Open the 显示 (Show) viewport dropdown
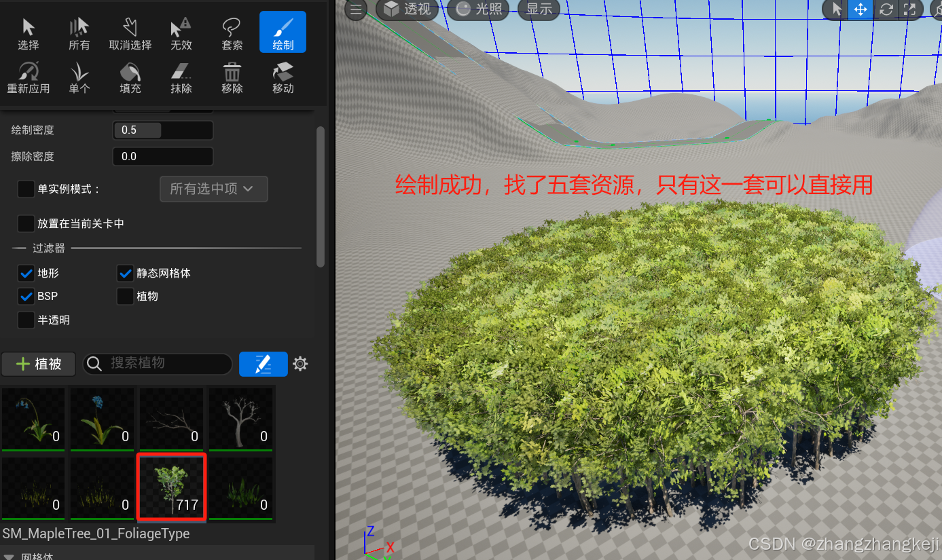The image size is (942, 560). [537, 10]
